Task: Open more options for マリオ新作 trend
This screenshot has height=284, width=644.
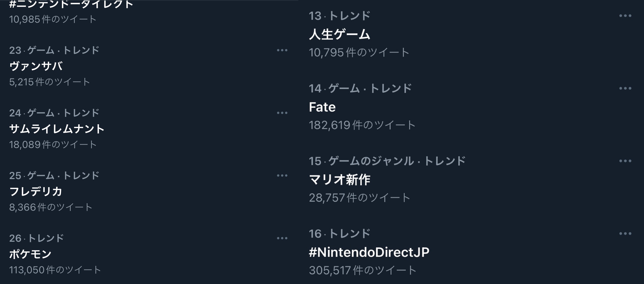Action: point(625,161)
